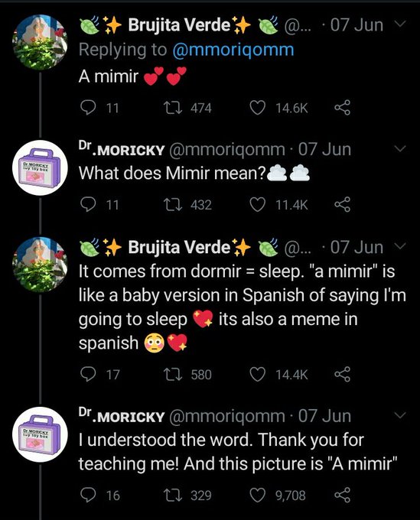Screen dimensions: 420x520
Task: Expand the chevron on 'I understood the word' tweet
Action: [401, 415]
